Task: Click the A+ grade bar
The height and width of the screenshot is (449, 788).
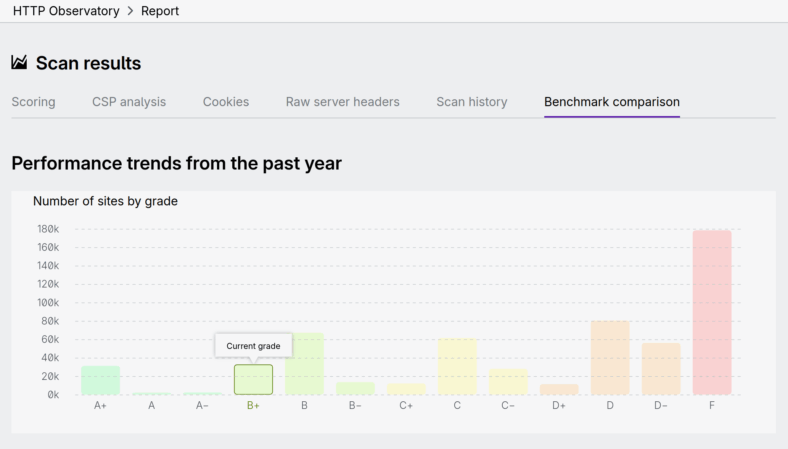Action: (x=100, y=380)
